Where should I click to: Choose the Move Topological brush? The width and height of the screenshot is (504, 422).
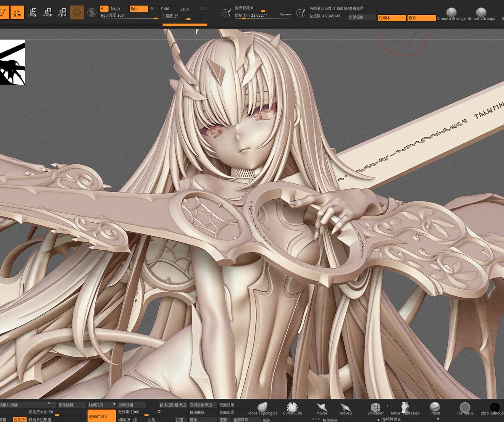point(263,409)
